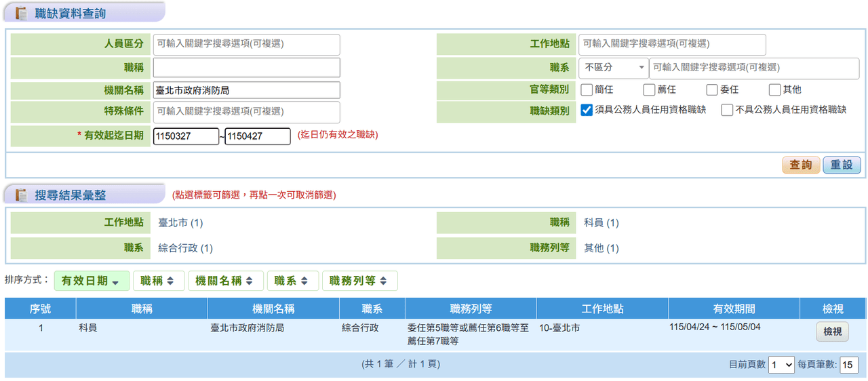This screenshot has width=868, height=381.
Task: Check the 其他 rank category checkbox
Action: coord(774,89)
